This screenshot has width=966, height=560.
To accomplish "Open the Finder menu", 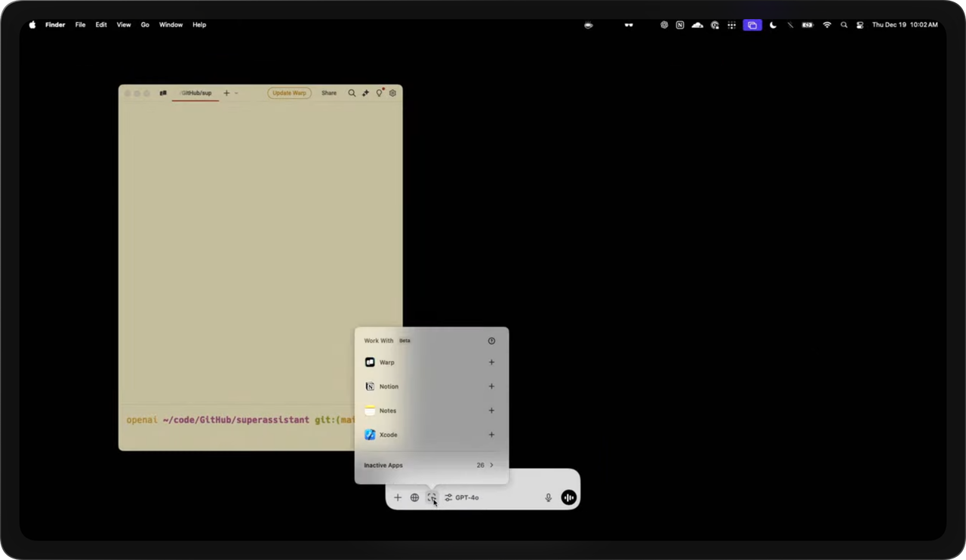I will [x=55, y=25].
